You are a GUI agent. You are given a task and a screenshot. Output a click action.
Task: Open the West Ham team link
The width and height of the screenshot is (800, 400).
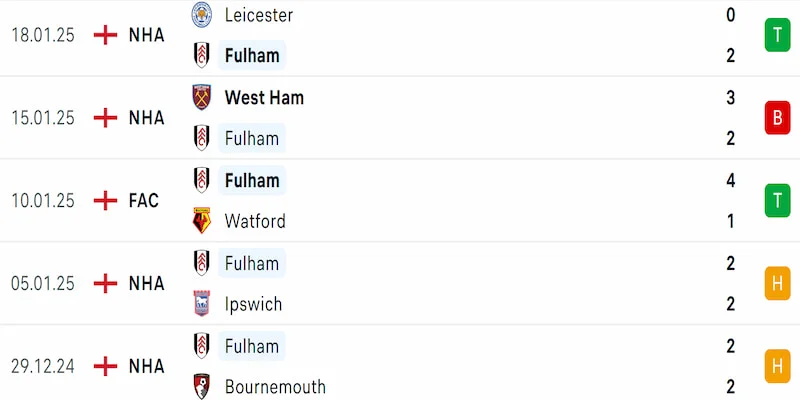tap(264, 97)
